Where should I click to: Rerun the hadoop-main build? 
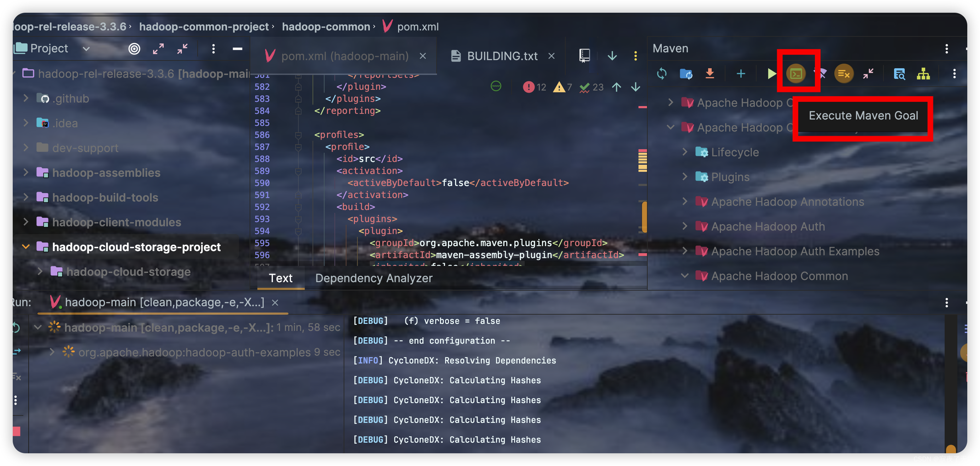(16, 327)
